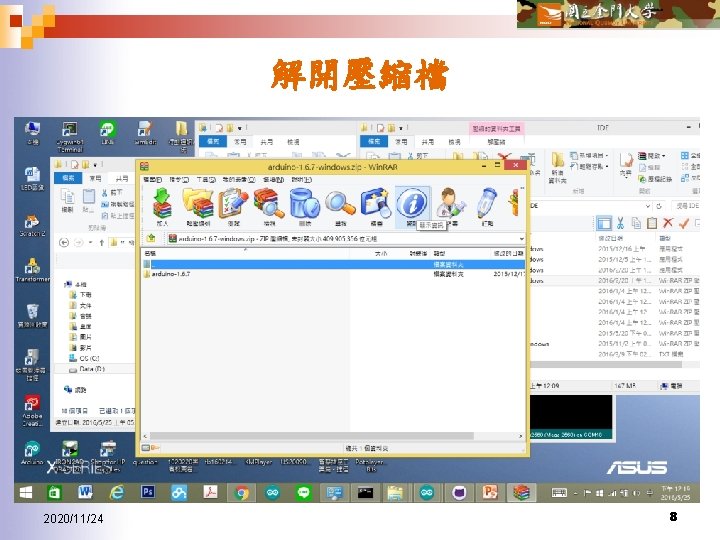Go up one level in WinRAR

pyautogui.click(x=151, y=238)
